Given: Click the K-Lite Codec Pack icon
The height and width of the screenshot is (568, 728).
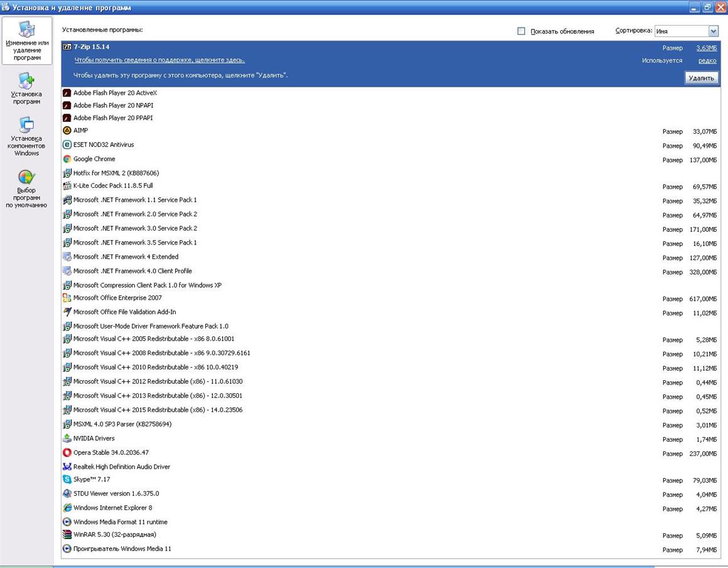Looking at the screenshot, I should [67, 186].
